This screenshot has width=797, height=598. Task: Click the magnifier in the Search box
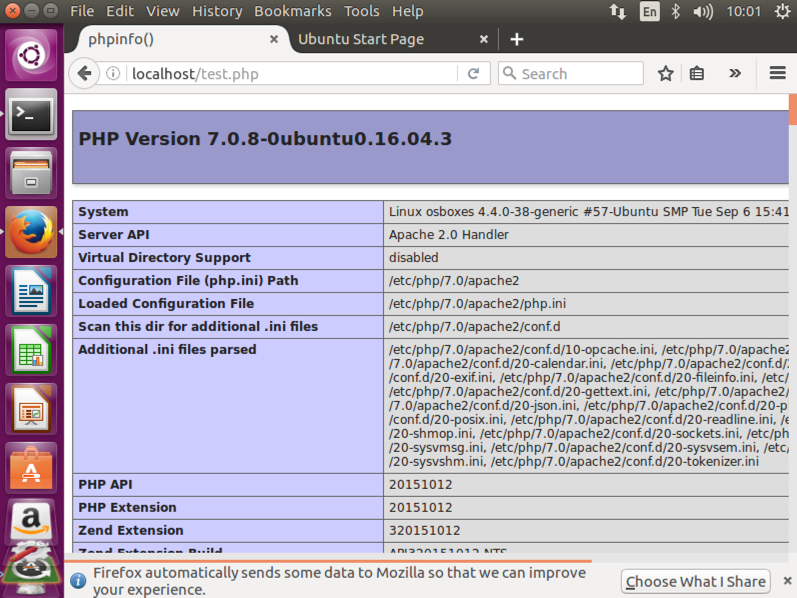509,73
